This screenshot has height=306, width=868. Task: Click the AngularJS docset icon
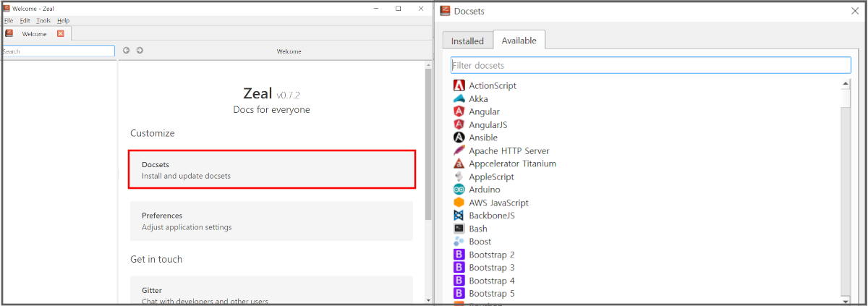459,124
